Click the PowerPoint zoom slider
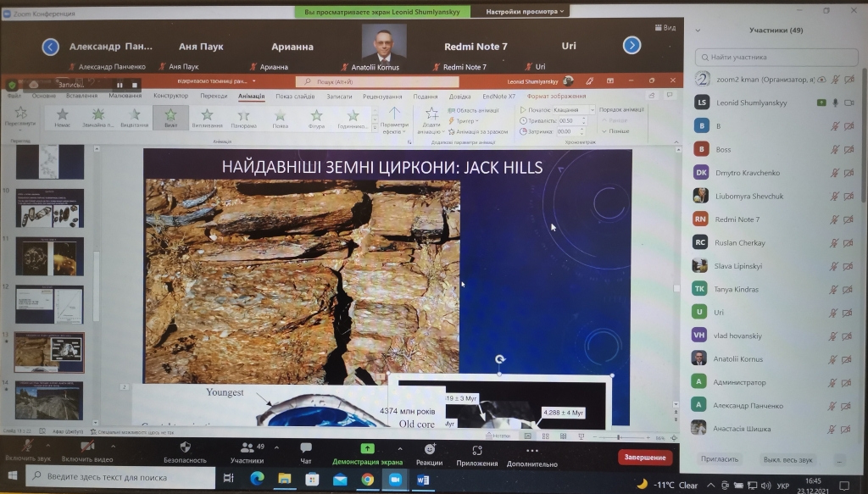868x494 pixels. click(616, 437)
